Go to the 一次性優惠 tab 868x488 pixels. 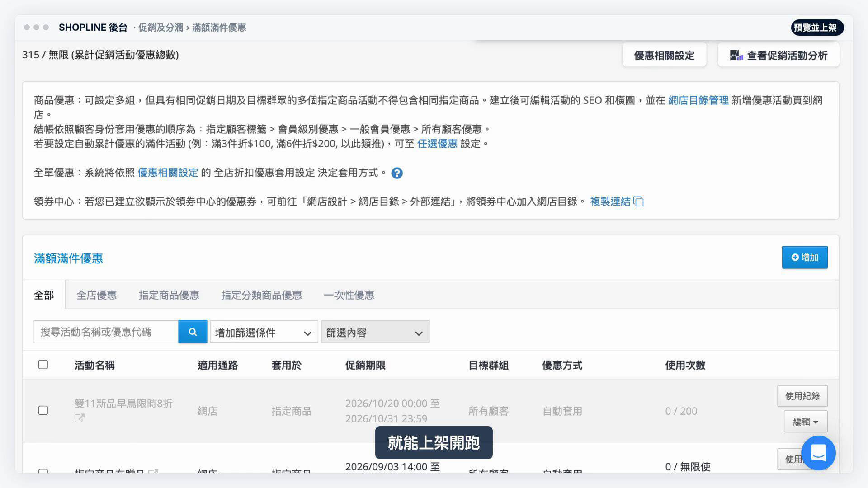(x=349, y=295)
